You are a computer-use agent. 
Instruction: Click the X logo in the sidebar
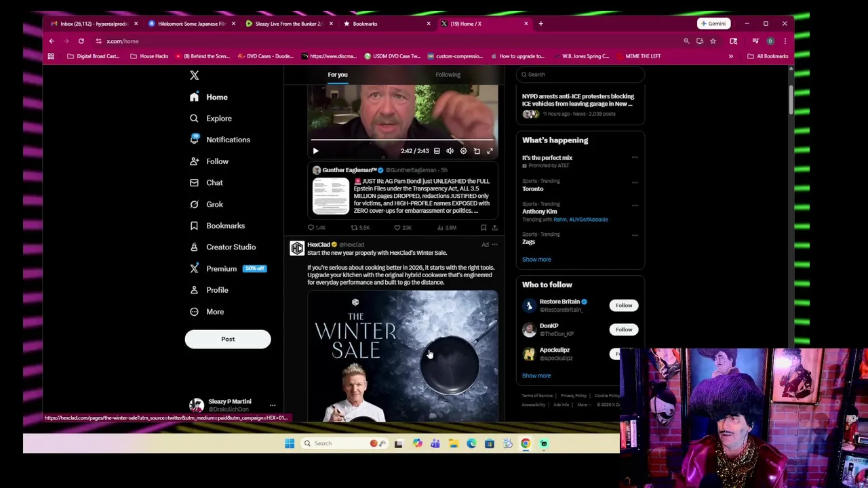pyautogui.click(x=194, y=75)
